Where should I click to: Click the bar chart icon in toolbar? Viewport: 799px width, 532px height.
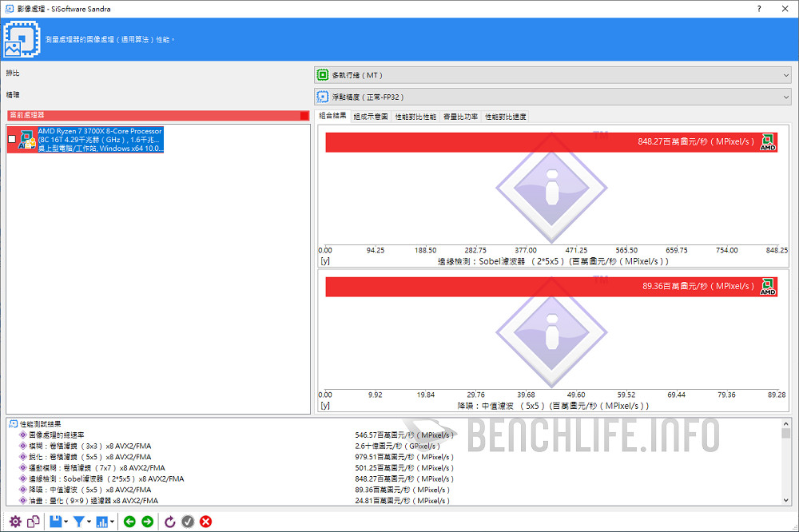pyautogui.click(x=102, y=522)
